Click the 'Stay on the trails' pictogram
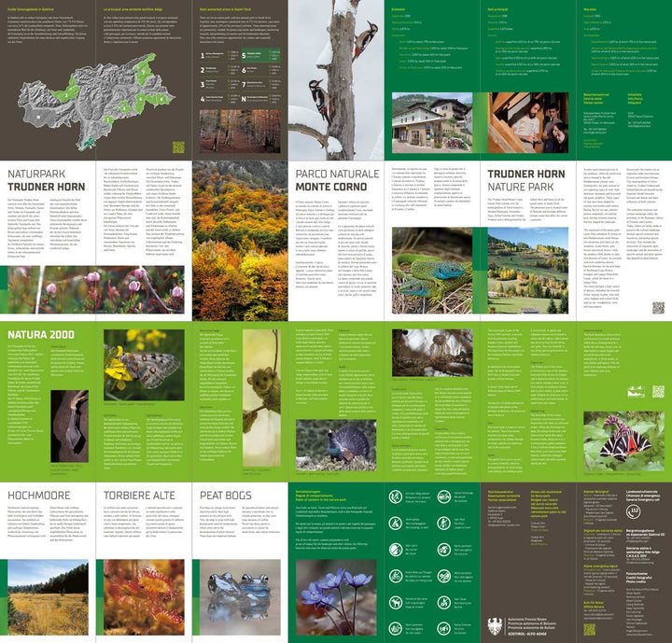 [396, 497]
